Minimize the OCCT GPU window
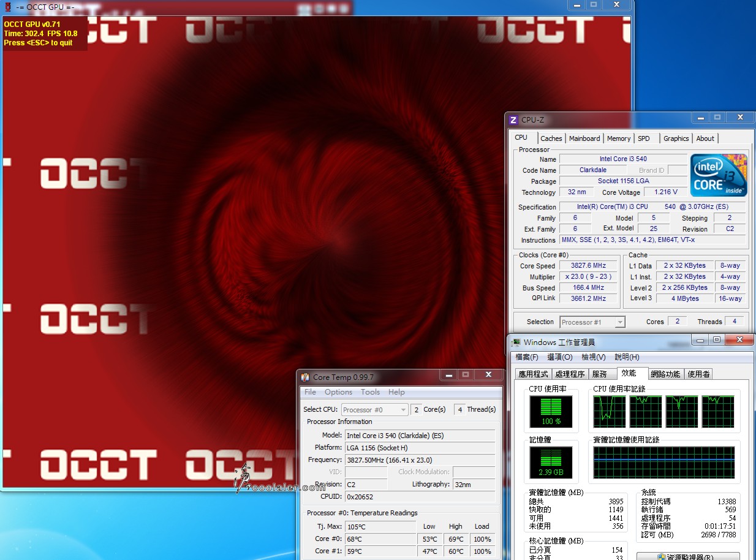 coord(576,4)
